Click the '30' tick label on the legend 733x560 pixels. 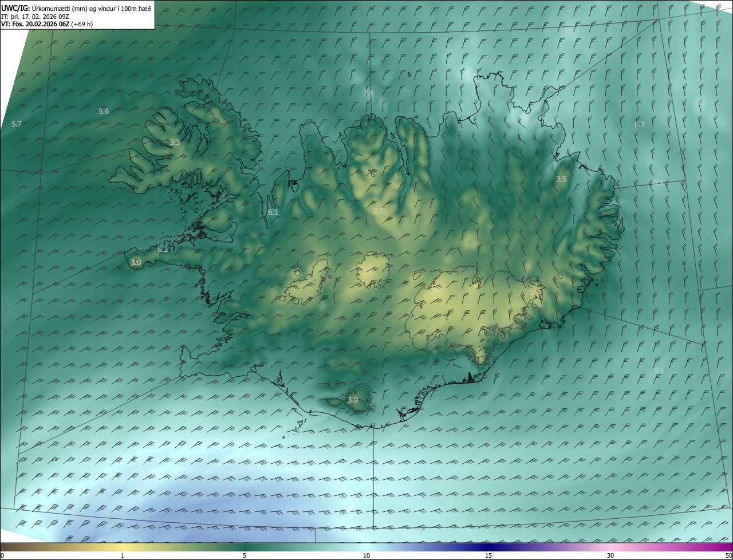coord(610,555)
